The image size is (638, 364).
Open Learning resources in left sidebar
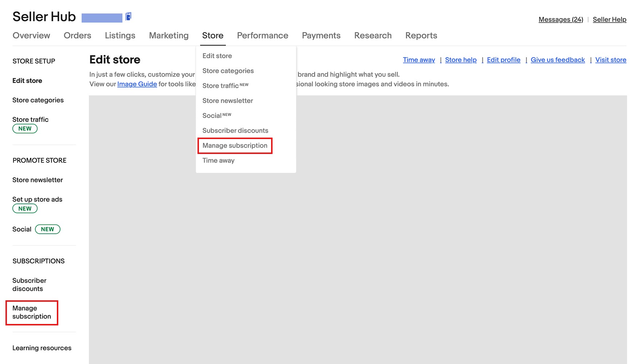(42, 348)
